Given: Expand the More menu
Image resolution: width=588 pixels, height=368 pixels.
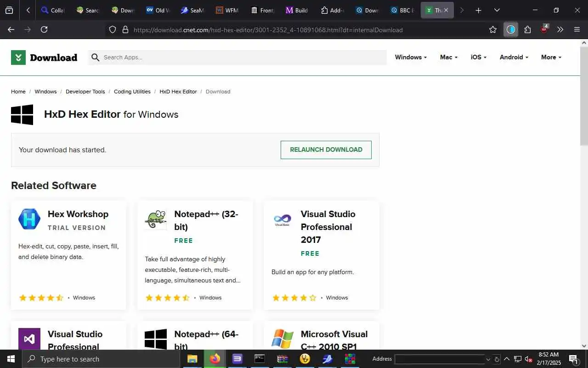Looking at the screenshot, I should (x=551, y=57).
